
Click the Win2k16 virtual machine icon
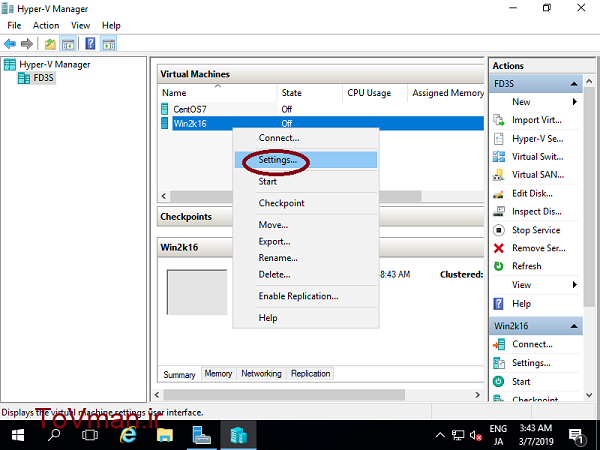pyautogui.click(x=165, y=123)
